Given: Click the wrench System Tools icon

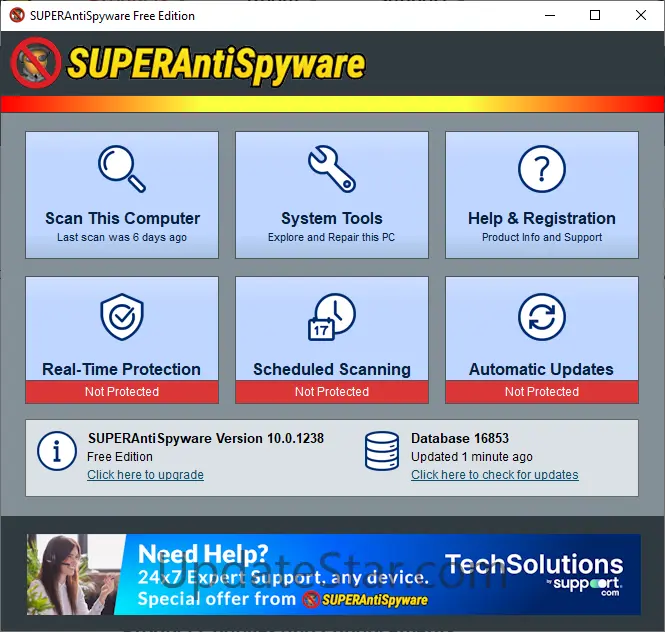Looking at the screenshot, I should tap(332, 169).
